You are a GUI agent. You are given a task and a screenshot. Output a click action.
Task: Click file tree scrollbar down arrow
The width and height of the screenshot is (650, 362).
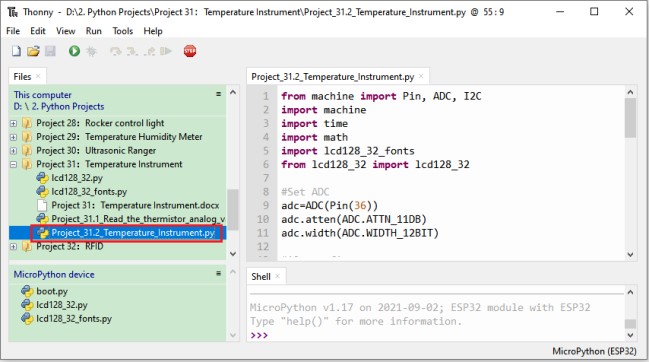[x=233, y=254]
